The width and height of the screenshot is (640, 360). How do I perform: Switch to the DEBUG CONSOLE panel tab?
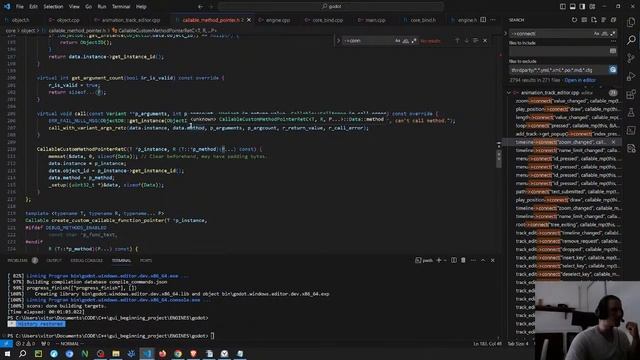click(x=87, y=260)
